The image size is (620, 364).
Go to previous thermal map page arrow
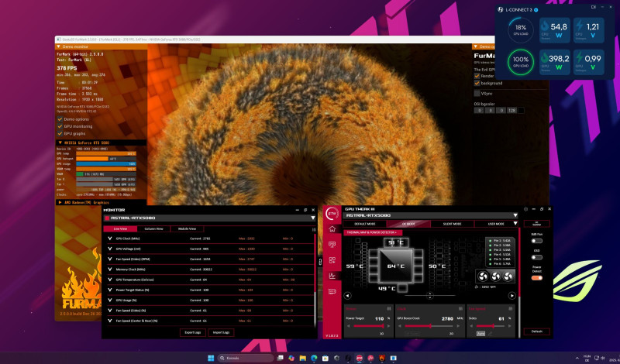tap(347, 296)
